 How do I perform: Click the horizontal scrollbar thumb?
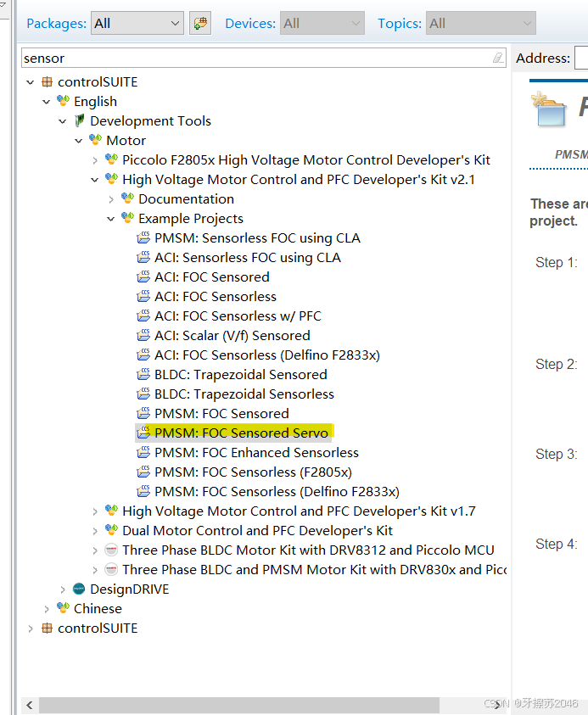click(x=239, y=705)
